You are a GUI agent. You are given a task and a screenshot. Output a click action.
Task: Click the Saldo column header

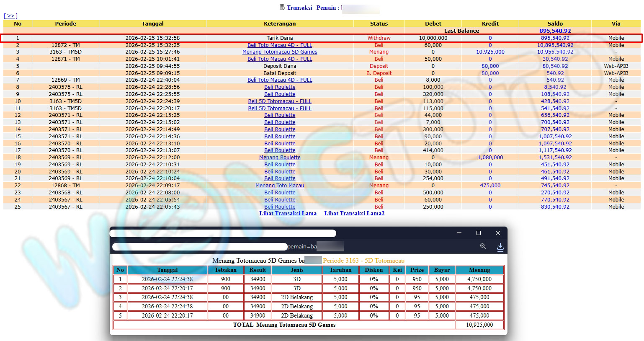point(555,24)
